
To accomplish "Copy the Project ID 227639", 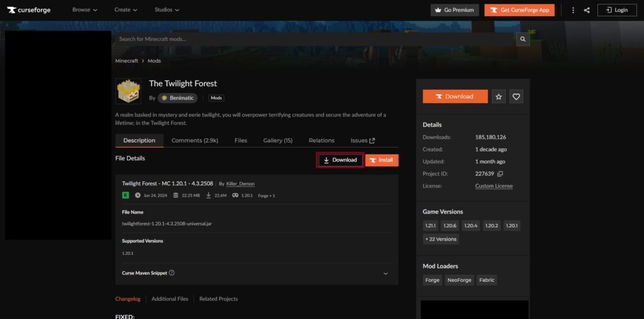I will (501, 174).
